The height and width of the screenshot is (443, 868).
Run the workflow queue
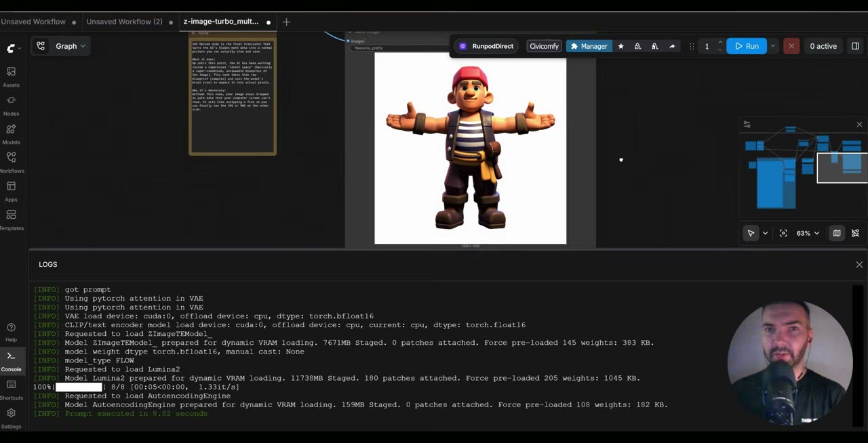click(746, 46)
